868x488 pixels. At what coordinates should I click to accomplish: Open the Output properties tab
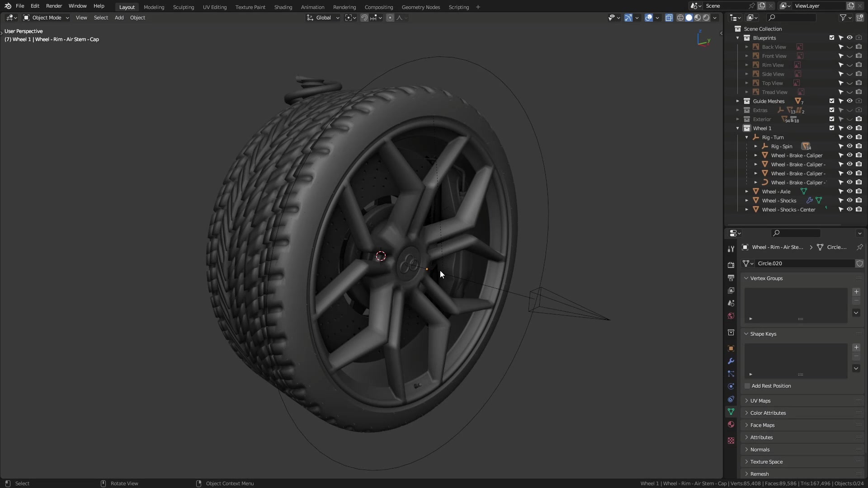pyautogui.click(x=731, y=278)
